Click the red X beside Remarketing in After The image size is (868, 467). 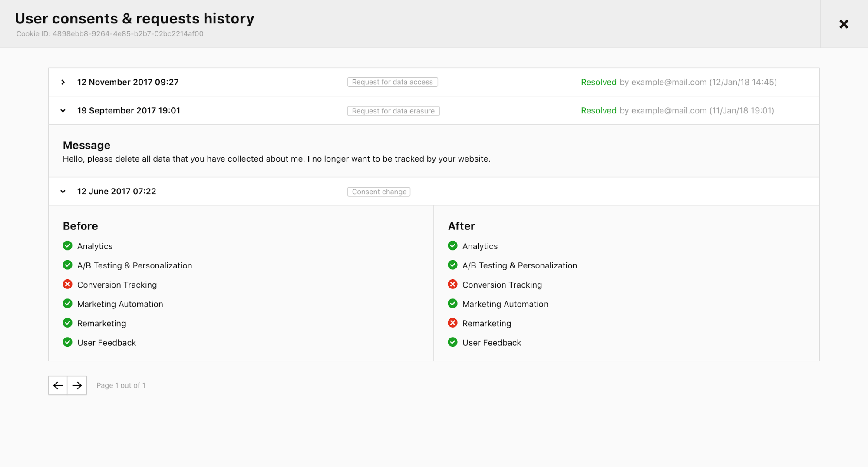tap(452, 323)
